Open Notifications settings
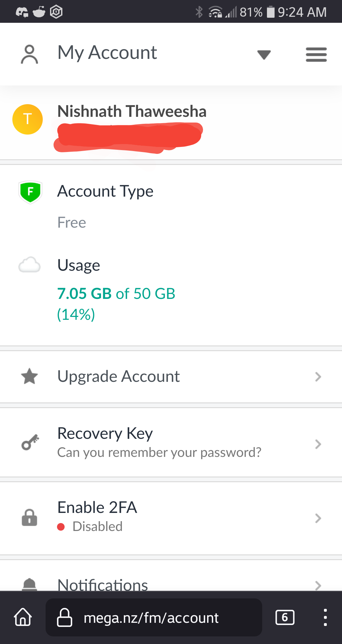 (171, 576)
